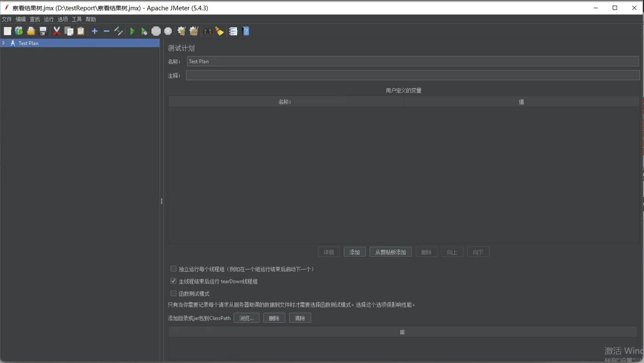
Task: Click the Clear all results icon
Action: (194, 31)
